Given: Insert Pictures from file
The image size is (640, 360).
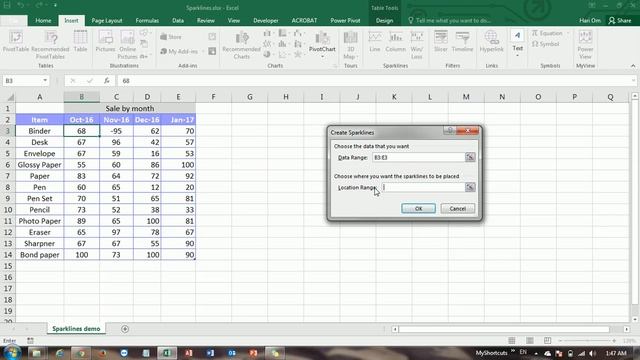Looking at the screenshot, I should (105, 41).
